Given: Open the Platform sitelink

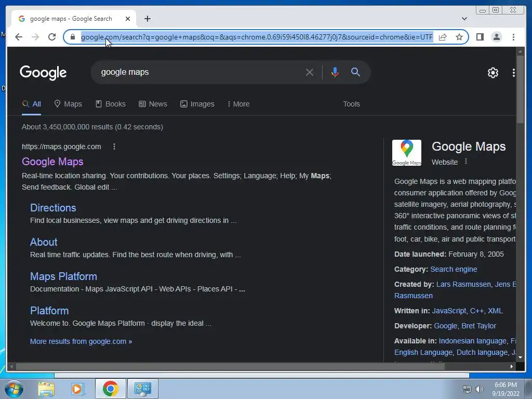Looking at the screenshot, I should coord(49,311).
